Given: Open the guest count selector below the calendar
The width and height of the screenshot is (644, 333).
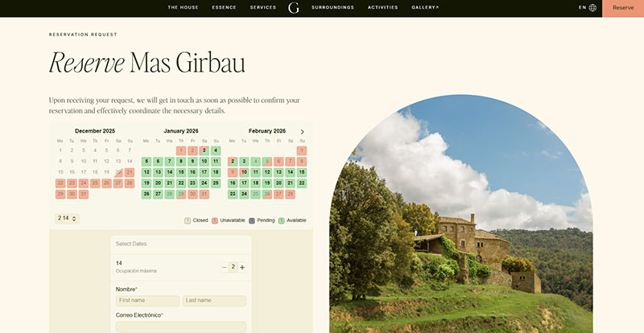Looking at the screenshot, I should [67, 218].
